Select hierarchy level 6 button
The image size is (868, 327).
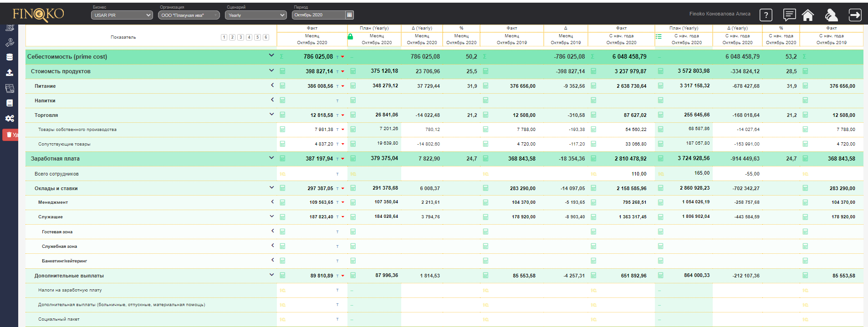pyautogui.click(x=266, y=37)
